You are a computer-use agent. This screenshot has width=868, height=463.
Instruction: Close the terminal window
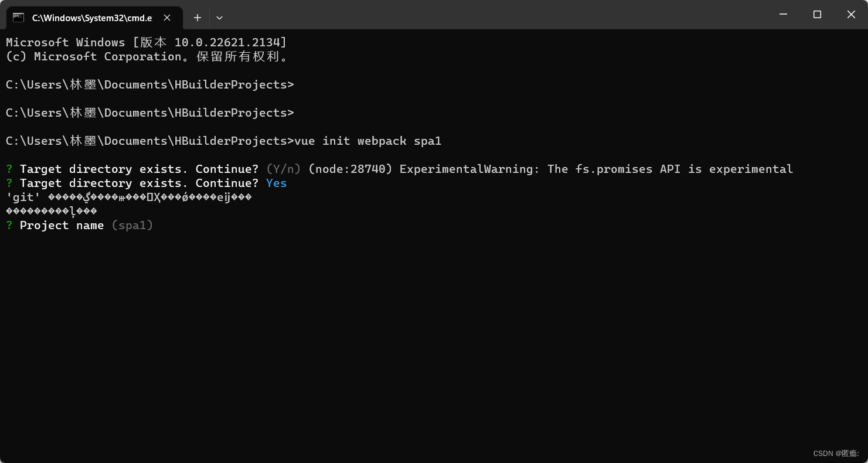point(851,14)
